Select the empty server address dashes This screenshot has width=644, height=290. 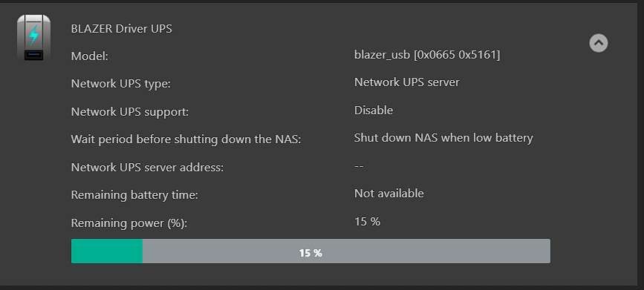tap(359, 166)
